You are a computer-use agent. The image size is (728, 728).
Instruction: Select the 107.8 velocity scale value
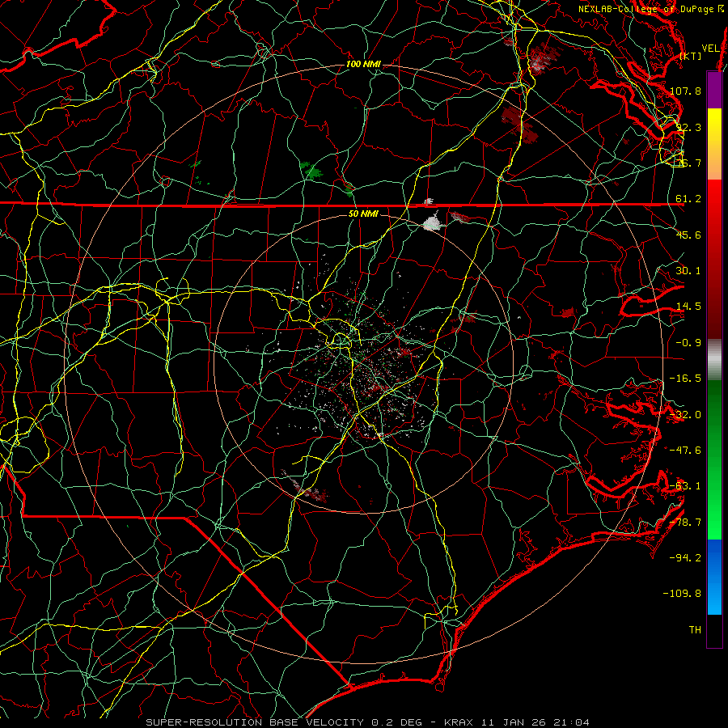(685, 91)
